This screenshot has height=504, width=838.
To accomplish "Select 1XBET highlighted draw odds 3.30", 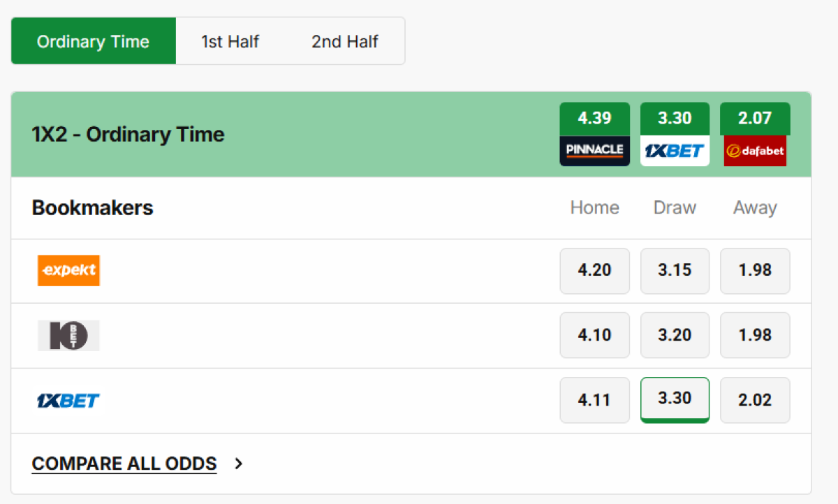I will tap(675, 399).
